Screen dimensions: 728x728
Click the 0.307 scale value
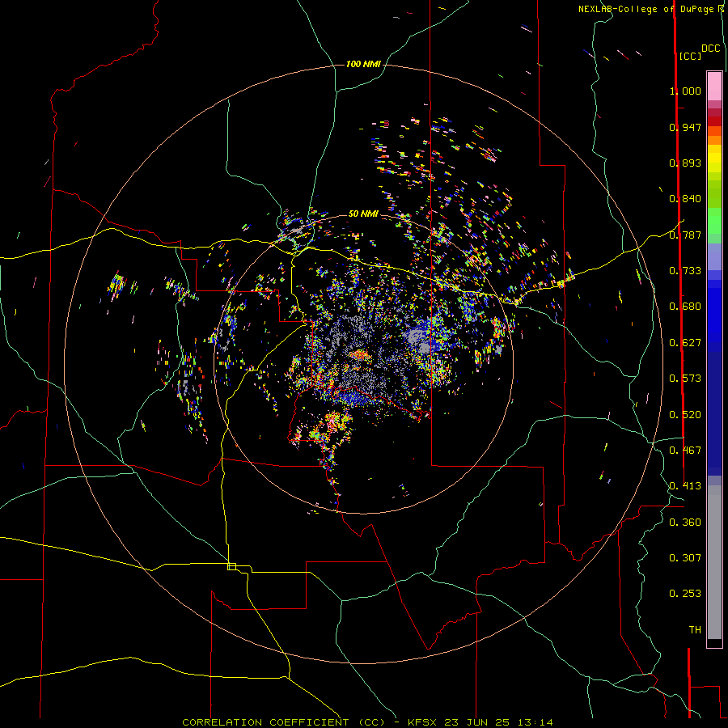685,558
